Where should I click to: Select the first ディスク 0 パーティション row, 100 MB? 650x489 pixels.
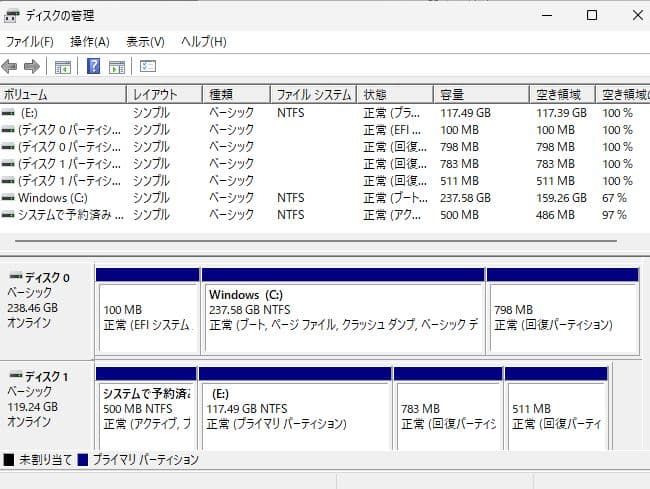[x=325, y=130]
